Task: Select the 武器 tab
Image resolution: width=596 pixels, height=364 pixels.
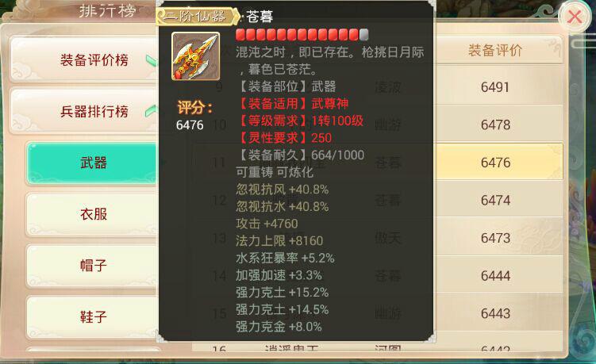Action: 91,163
